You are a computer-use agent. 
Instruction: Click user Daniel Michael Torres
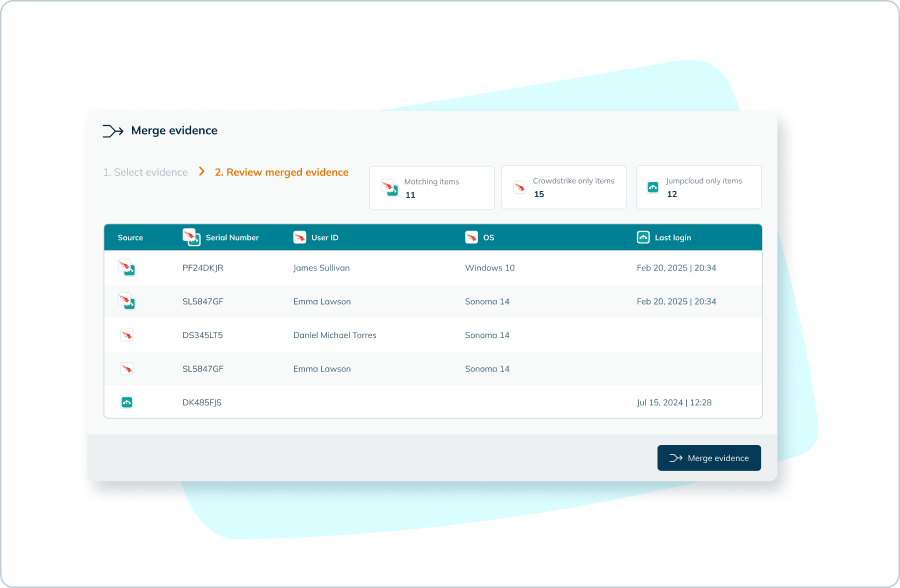tap(335, 335)
